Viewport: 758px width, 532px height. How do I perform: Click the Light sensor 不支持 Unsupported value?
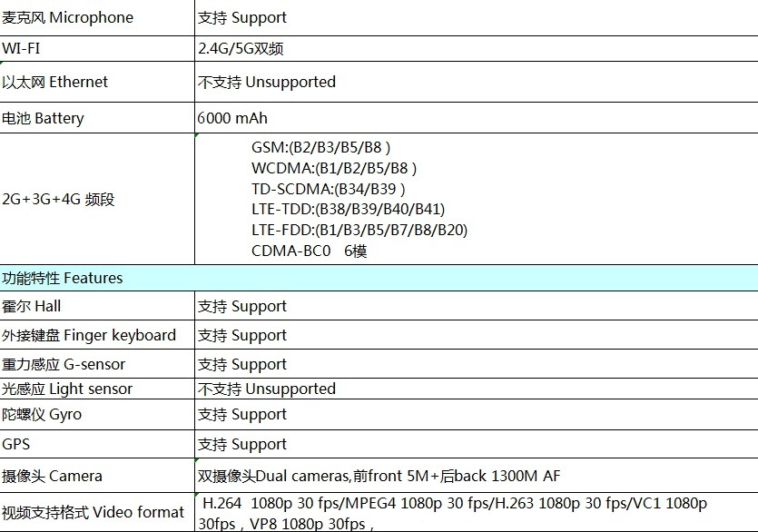pos(267,389)
